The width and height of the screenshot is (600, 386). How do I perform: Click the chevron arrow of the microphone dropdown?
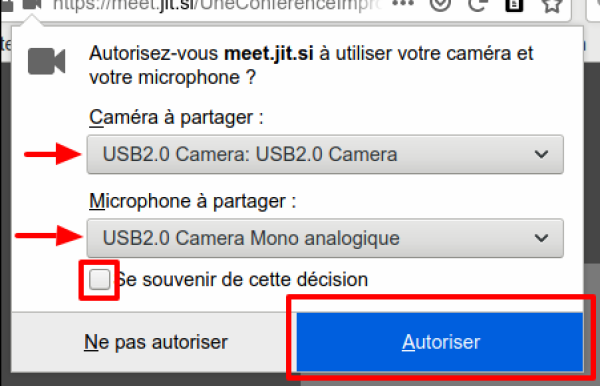(x=541, y=238)
